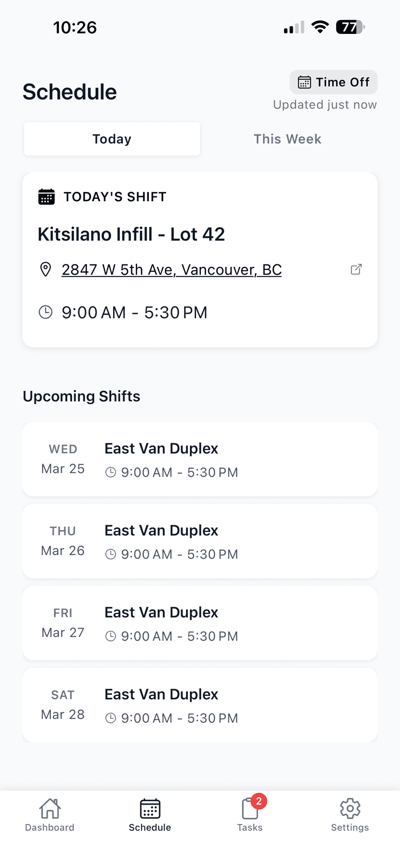Select the East Van Duplex shift on Mar 25
Image resolution: width=400 pixels, height=868 pixels.
[x=200, y=459]
